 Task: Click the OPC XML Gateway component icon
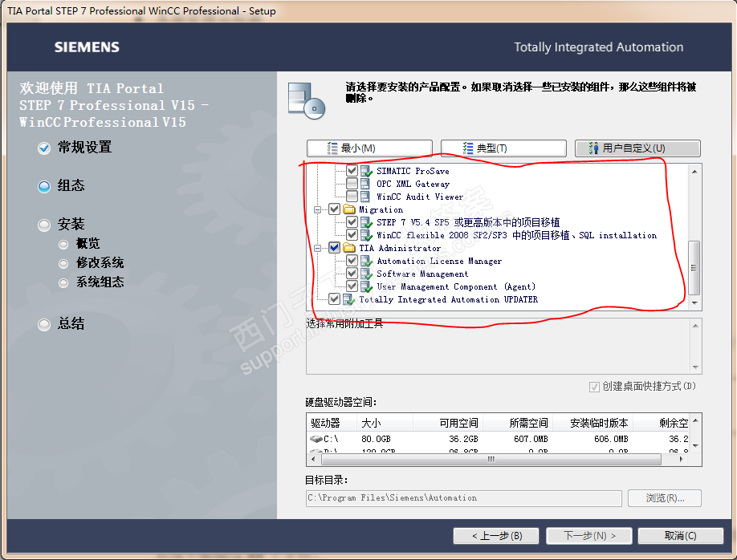coord(365,184)
